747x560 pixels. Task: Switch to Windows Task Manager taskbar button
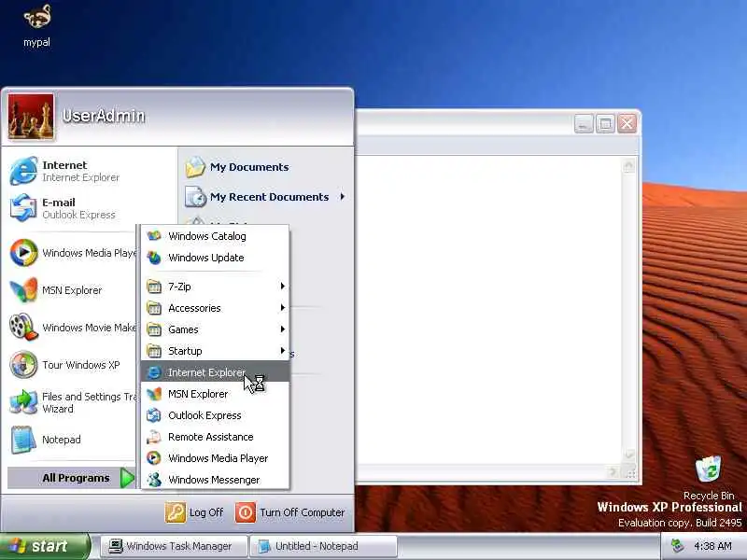(x=174, y=546)
